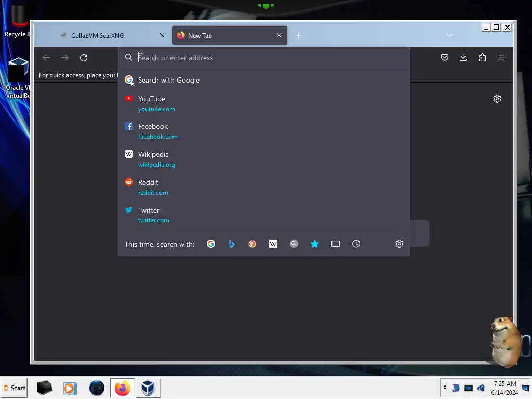Select the New Tab tab
Screen dimensions: 532x399
(230, 36)
